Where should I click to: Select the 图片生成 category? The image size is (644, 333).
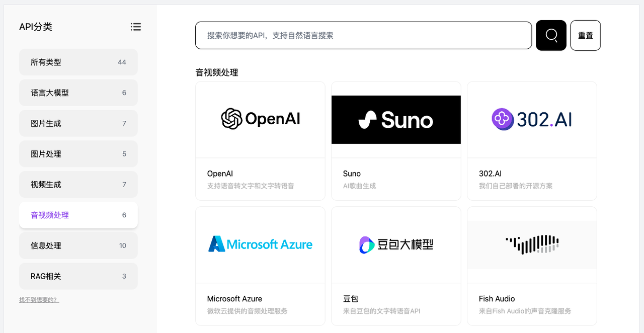tap(78, 123)
